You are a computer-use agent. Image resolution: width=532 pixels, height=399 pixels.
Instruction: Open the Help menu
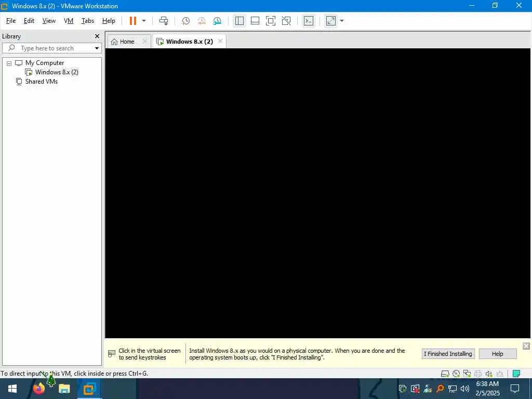pyautogui.click(x=109, y=21)
